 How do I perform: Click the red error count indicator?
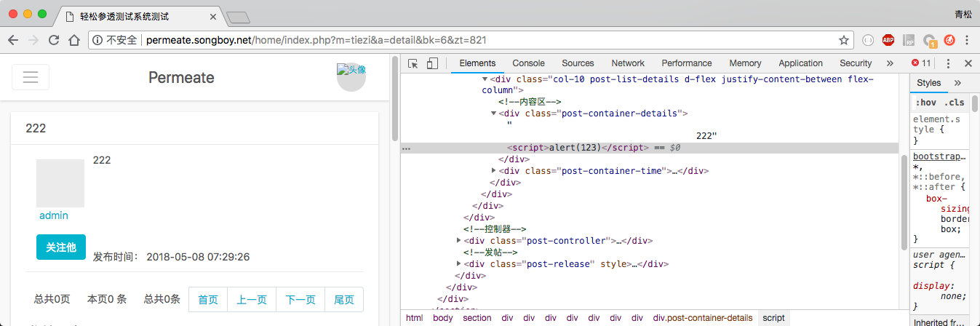coord(921,63)
